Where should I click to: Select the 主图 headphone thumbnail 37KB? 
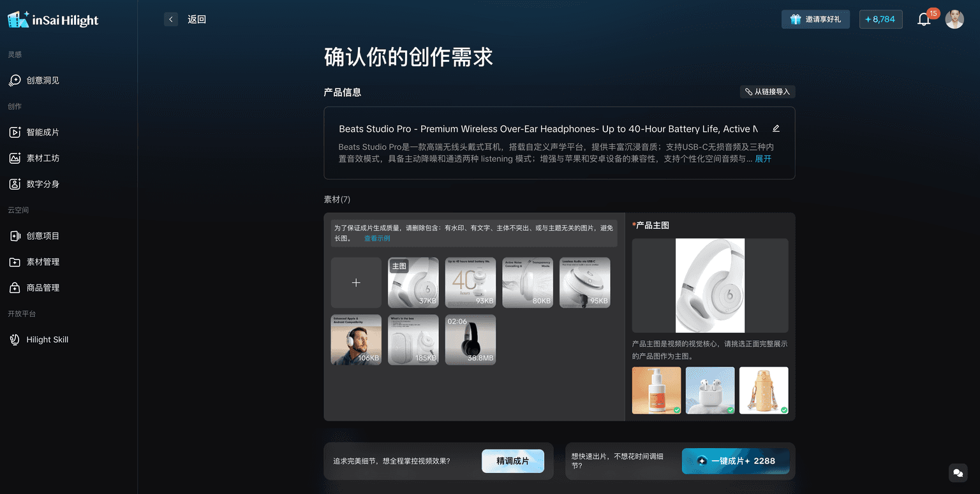coord(413,282)
